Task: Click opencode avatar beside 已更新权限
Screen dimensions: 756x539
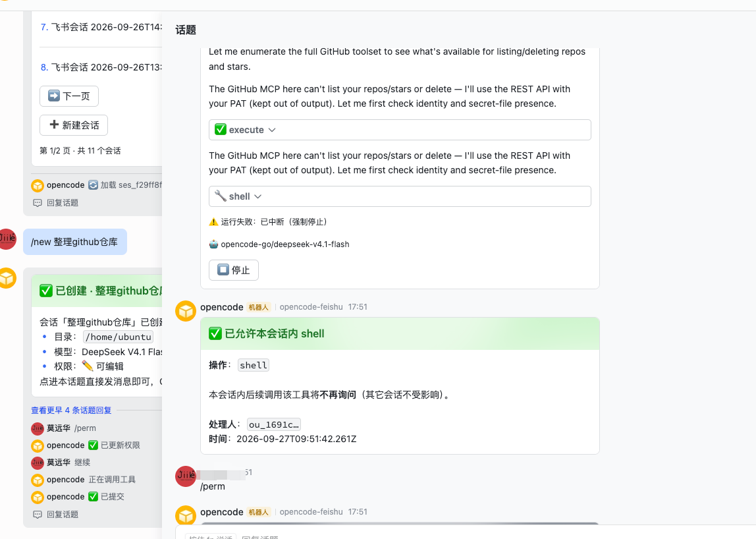Action: pos(38,445)
